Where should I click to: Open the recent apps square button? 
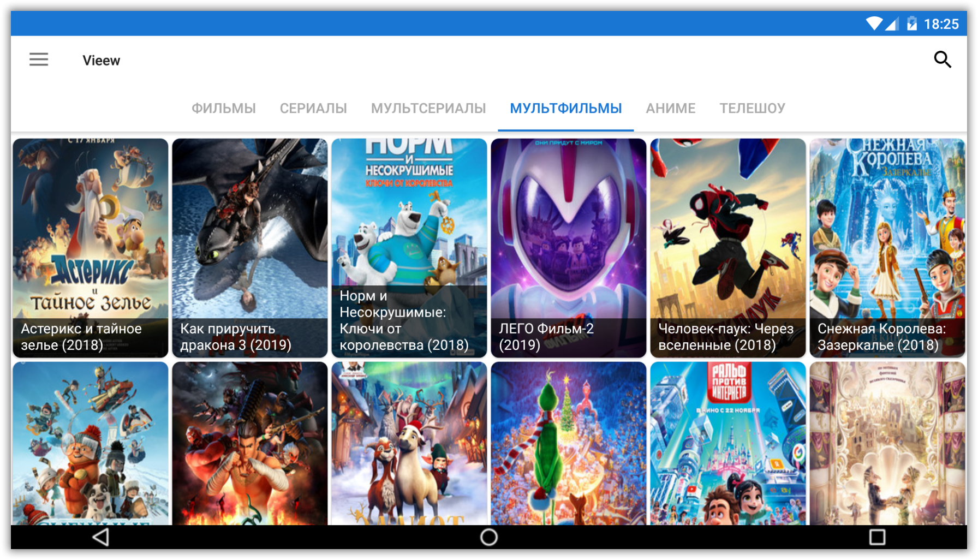[x=877, y=537]
